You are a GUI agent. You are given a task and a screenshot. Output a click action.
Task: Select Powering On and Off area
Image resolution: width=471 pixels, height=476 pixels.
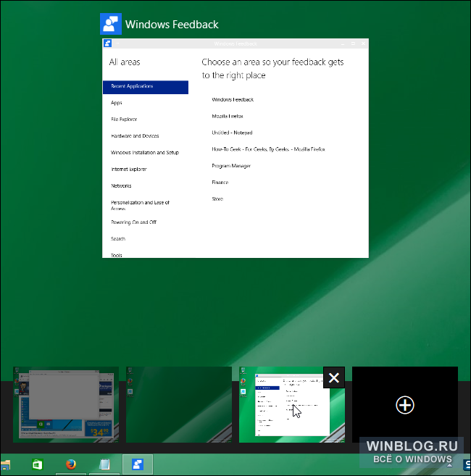[133, 222]
